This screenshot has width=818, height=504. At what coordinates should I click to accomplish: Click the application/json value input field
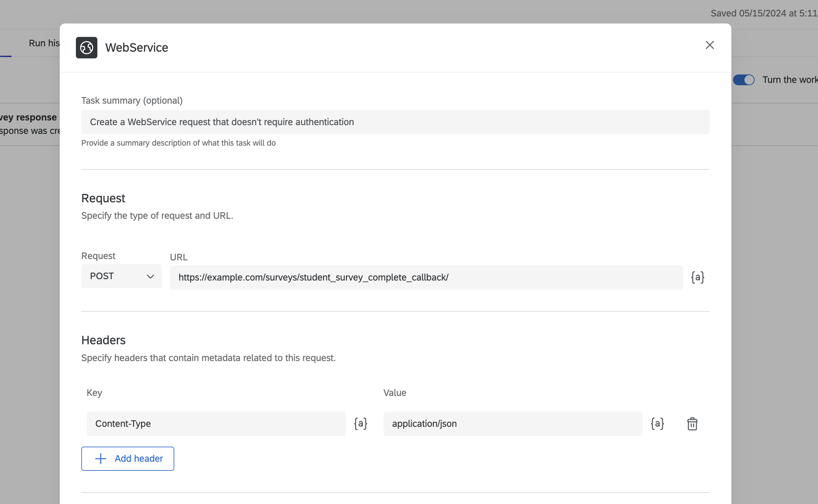[512, 424]
